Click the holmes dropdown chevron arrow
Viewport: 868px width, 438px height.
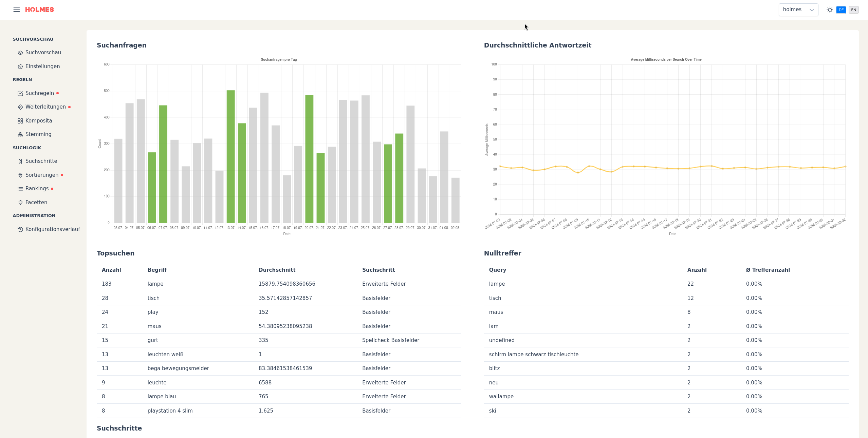[x=812, y=10]
